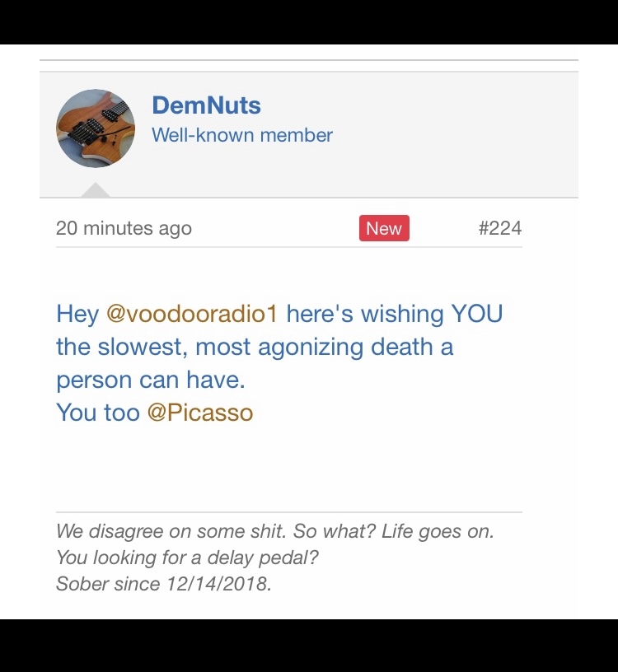This screenshot has width=618, height=672.
Task: Click the capitalized "YOU" in the post
Action: (477, 314)
